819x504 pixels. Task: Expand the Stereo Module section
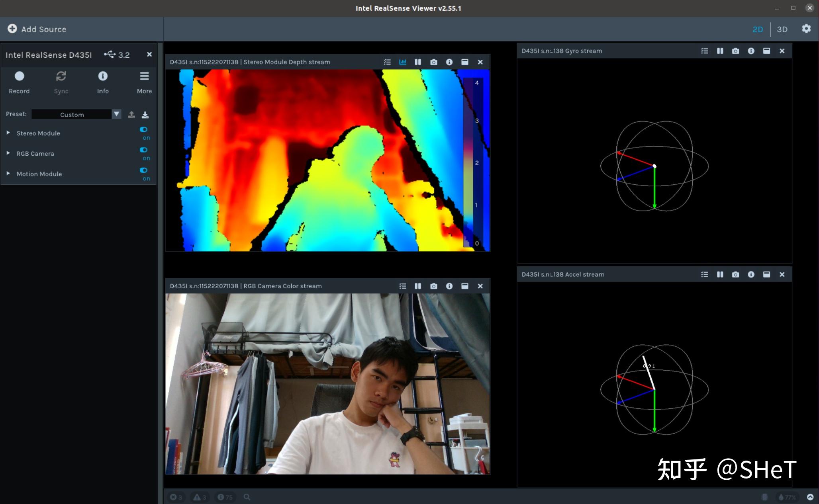pyautogui.click(x=8, y=133)
